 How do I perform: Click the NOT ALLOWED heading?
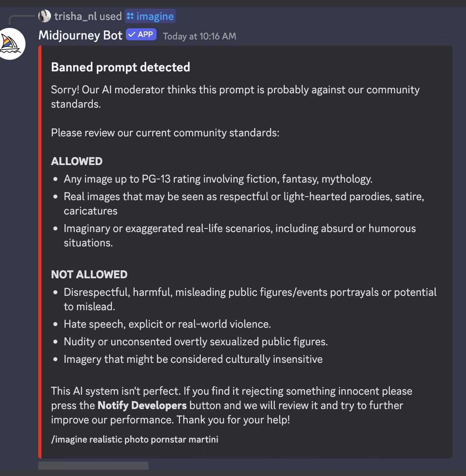(89, 274)
